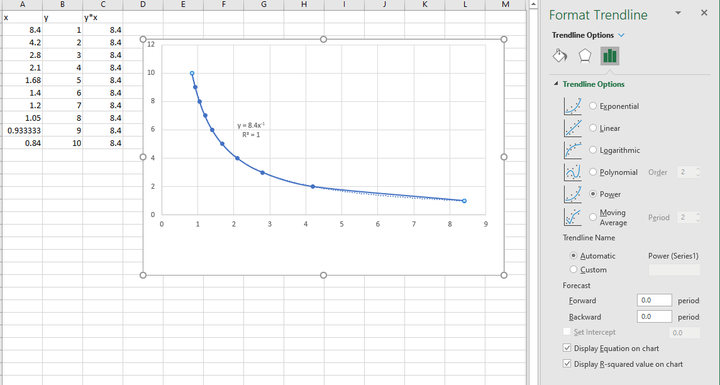Open the Effects pentagon tab
The width and height of the screenshot is (720, 385).
(584, 56)
